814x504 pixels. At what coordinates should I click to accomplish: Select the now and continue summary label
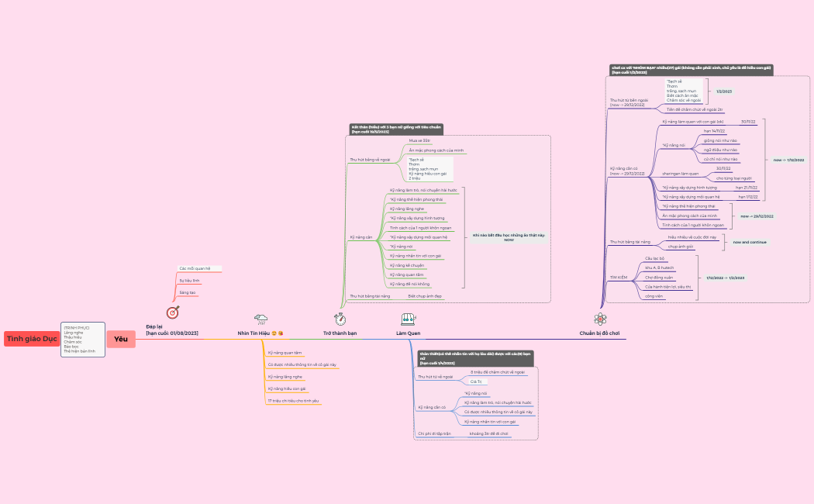point(750,242)
